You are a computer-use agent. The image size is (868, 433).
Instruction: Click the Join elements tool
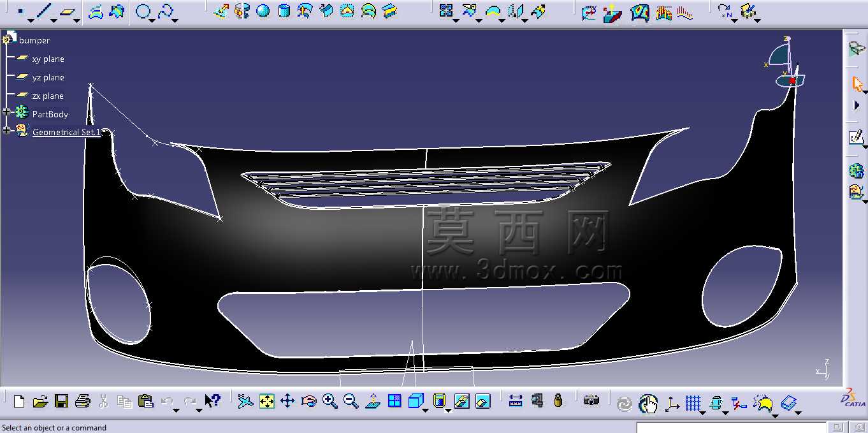[x=446, y=10]
